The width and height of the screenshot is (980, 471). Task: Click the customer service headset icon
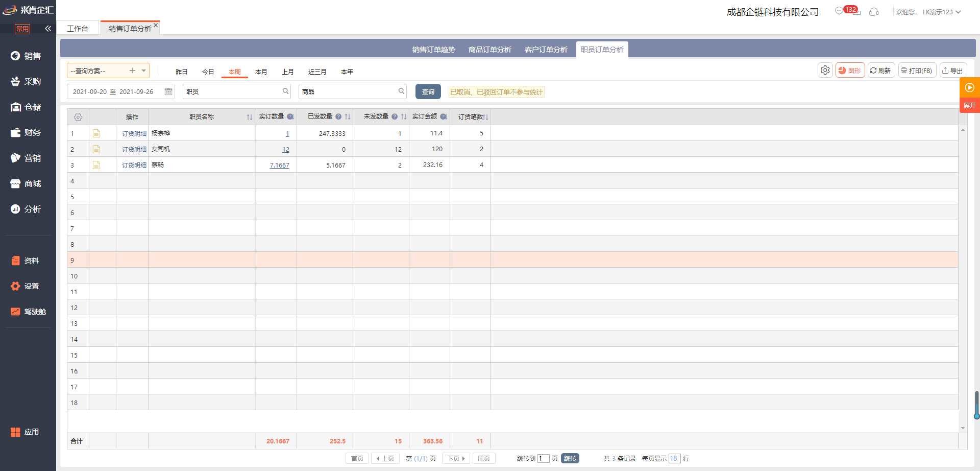(874, 12)
